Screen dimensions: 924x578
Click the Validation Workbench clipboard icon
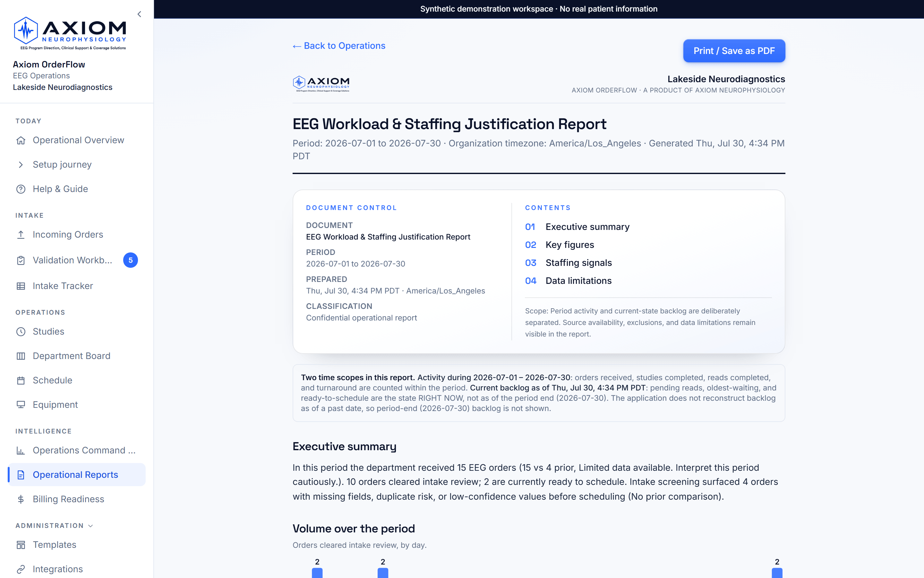21,260
